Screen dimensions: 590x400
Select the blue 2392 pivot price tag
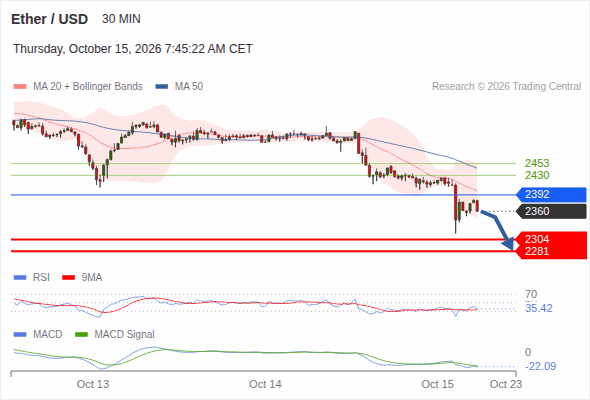(552, 195)
